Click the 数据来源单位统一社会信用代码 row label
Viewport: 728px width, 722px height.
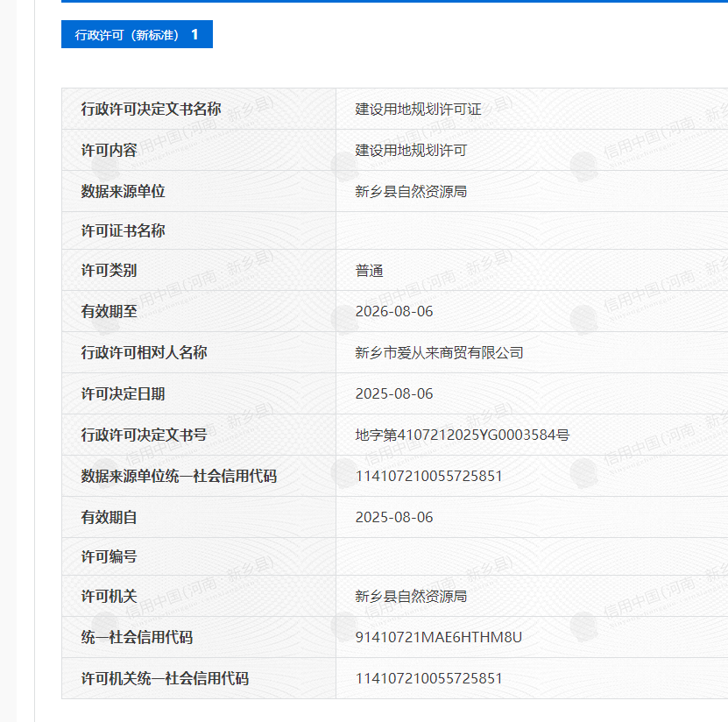coord(179,477)
